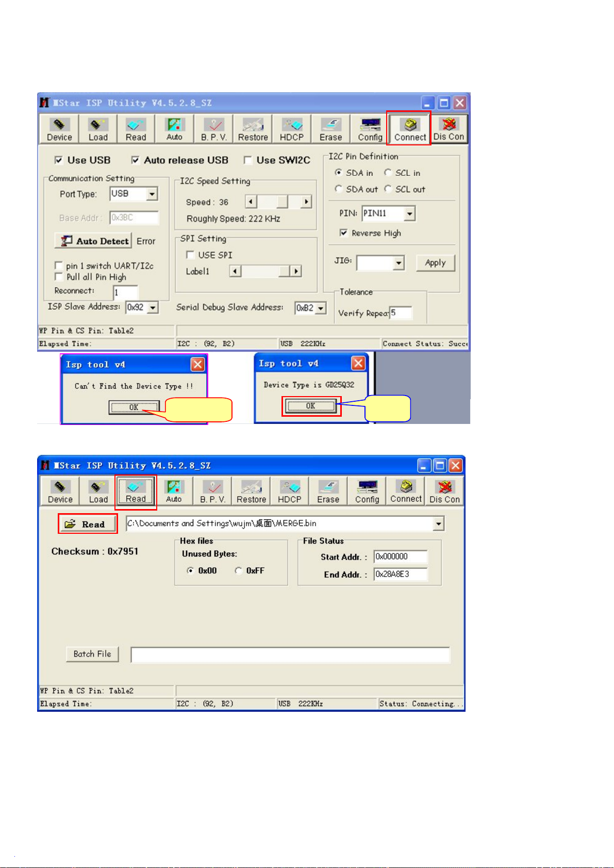Viewport: 614px width, 868px height.
Task: Click Connect icon in upper ISP Utility window
Action: 410,129
